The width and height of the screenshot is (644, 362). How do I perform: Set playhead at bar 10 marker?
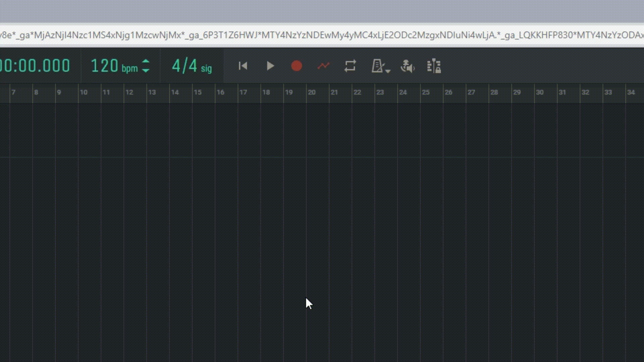point(83,93)
